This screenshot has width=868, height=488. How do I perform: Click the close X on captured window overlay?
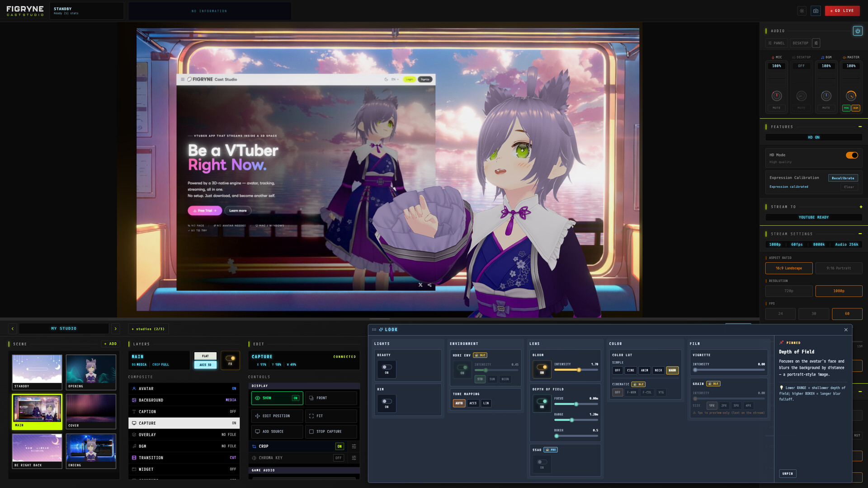pos(420,285)
